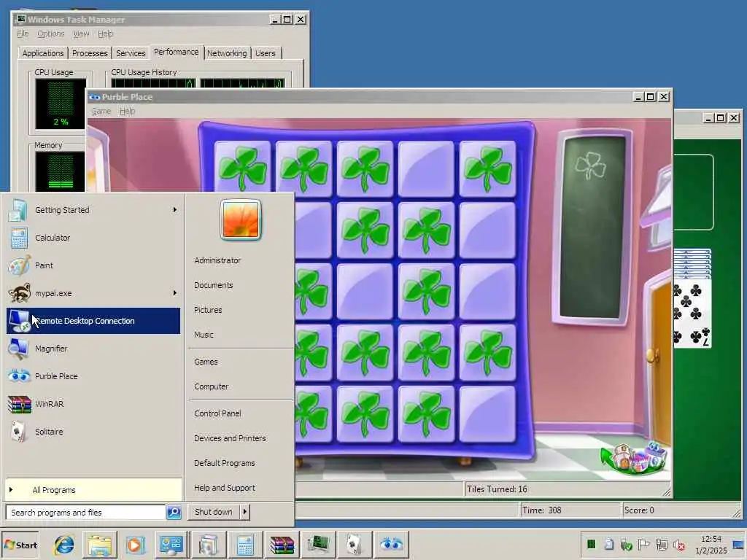This screenshot has width=747, height=560.
Task: Click the Purble Place home exit icon
Action: pos(634,458)
